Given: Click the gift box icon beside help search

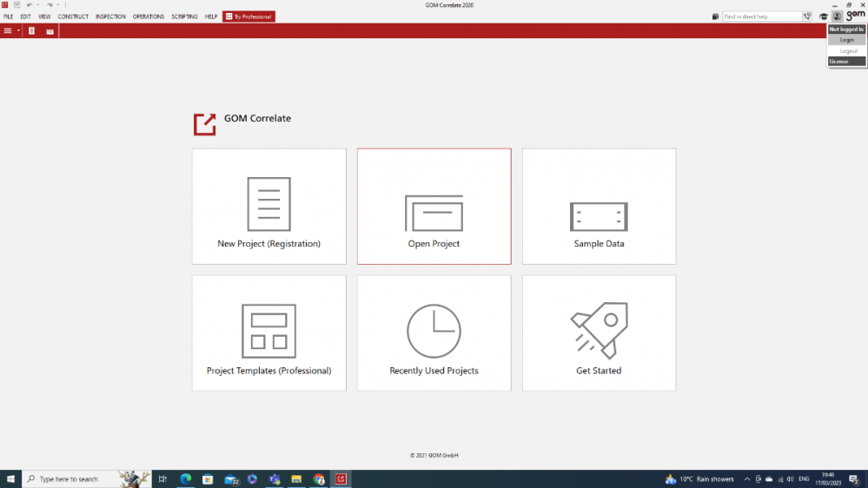Looking at the screenshot, I should point(716,16).
